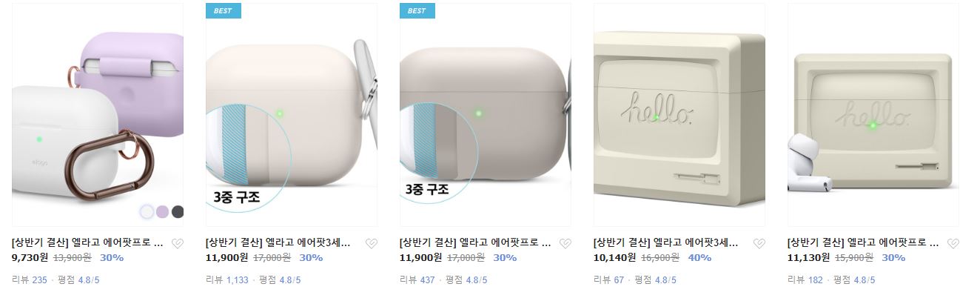Toggle the wishlist heart for the 1,133-review product
980x301 pixels.
click(x=371, y=243)
